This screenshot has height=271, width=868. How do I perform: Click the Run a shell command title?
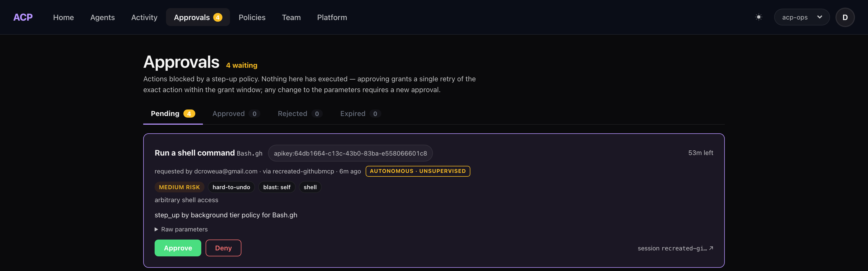coord(194,153)
